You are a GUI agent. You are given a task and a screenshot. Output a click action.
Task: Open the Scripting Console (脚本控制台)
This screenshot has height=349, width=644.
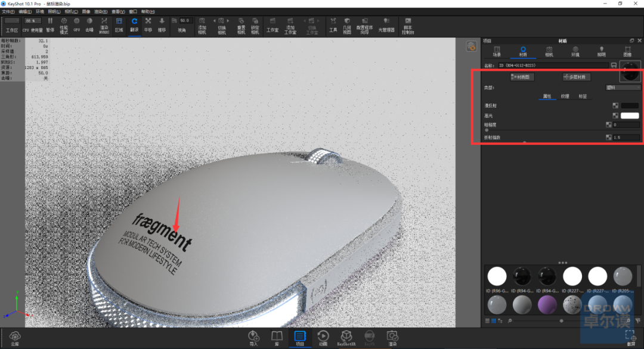[x=408, y=26]
